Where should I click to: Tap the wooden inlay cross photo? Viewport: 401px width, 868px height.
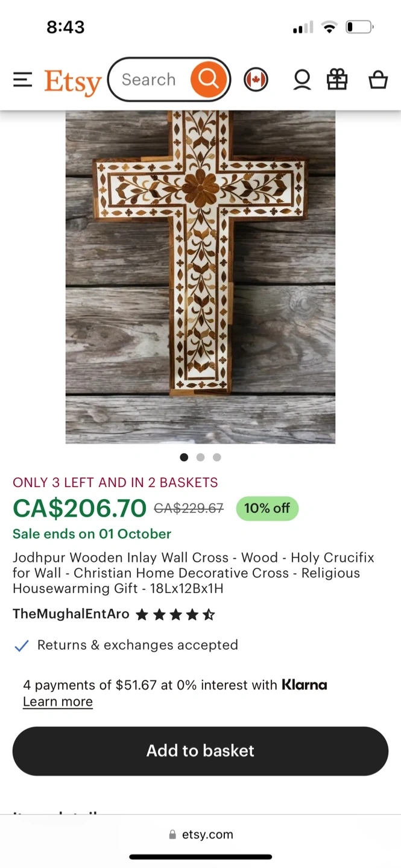[200, 277]
